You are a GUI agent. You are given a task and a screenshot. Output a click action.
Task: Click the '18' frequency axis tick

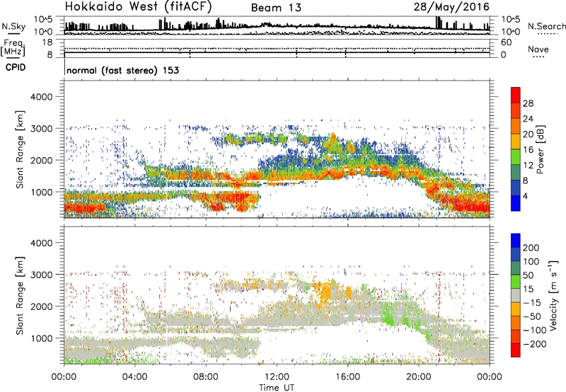click(x=47, y=42)
